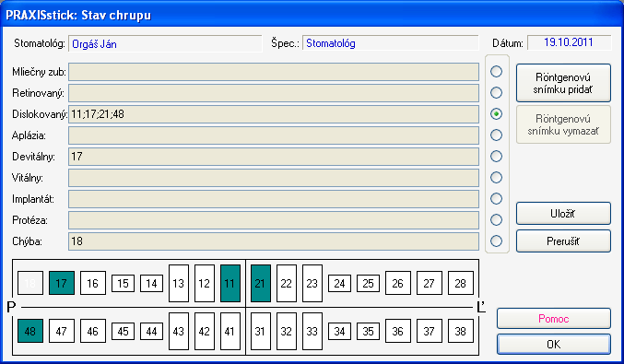624x364 pixels.
Task: Click the Devitálny field containing 17
Action: [x=274, y=157]
